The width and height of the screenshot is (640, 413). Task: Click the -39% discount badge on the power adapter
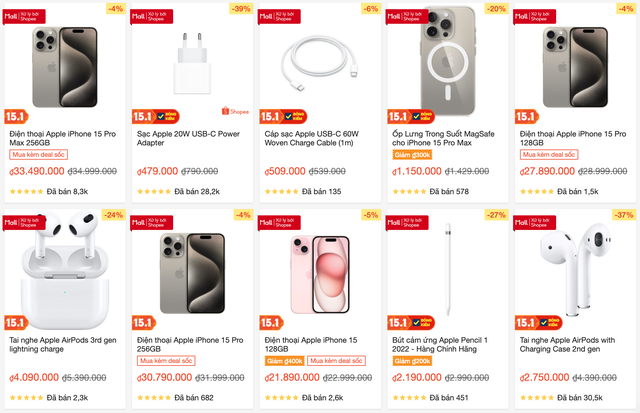pyautogui.click(x=240, y=9)
